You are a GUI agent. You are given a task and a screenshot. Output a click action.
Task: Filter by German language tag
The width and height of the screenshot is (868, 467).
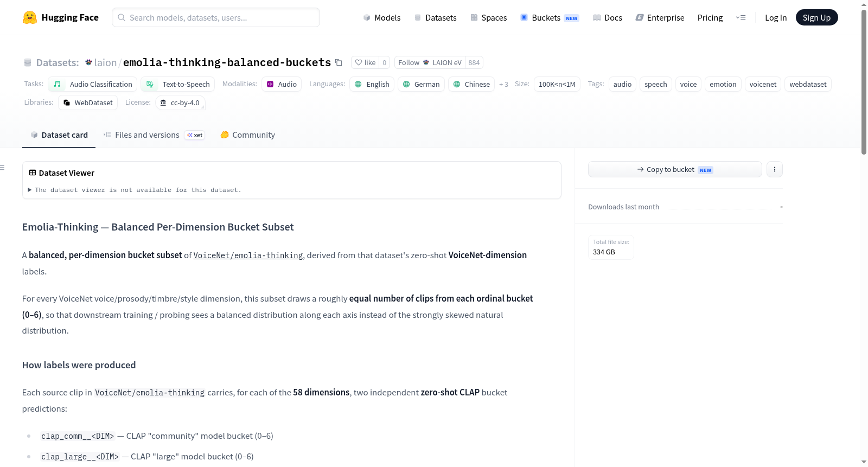point(421,84)
